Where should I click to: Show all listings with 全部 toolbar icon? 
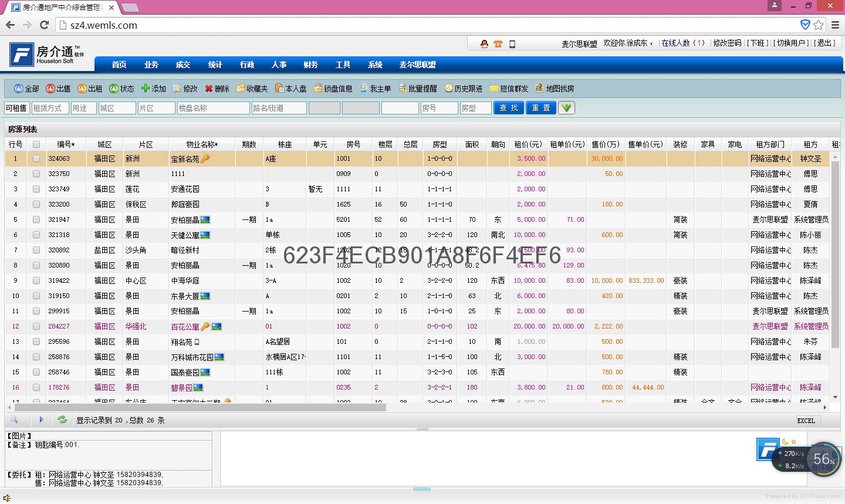tap(26, 89)
